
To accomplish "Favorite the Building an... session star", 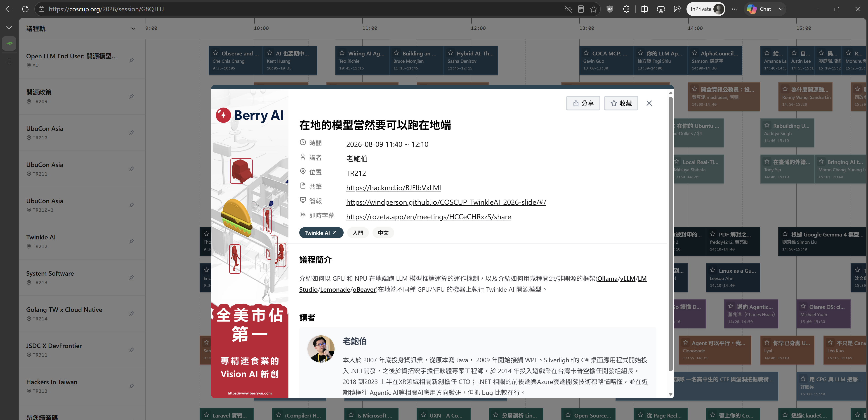I will click(396, 53).
